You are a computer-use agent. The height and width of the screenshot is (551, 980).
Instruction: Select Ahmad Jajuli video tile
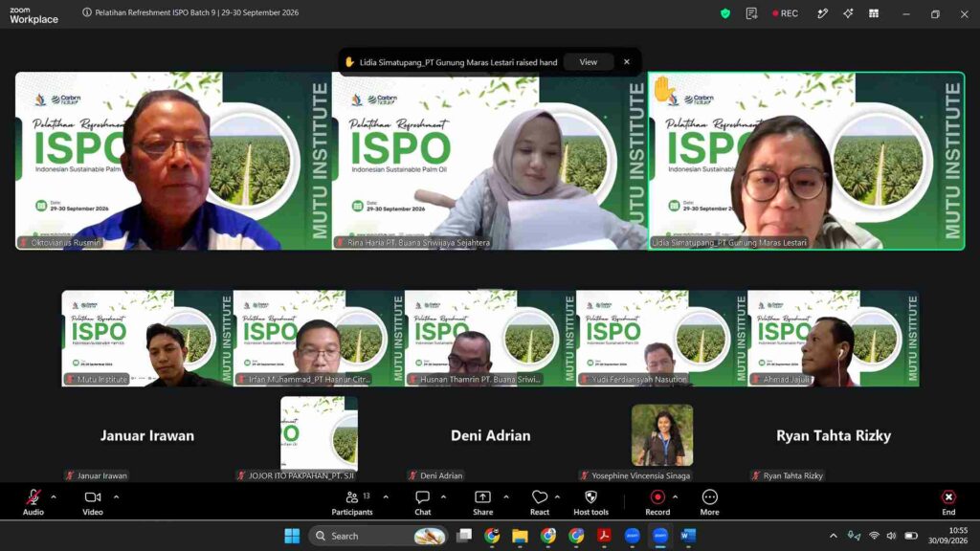(x=834, y=338)
